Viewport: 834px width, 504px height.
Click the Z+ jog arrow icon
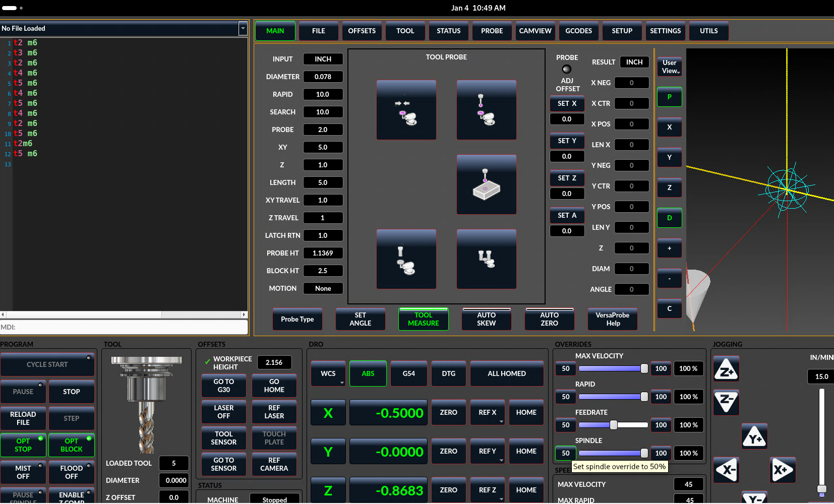click(726, 369)
